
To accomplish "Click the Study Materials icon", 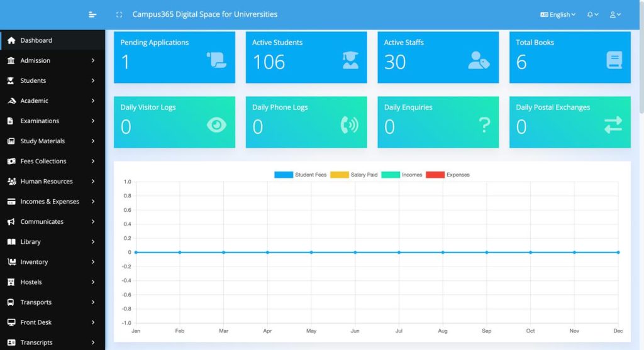I will (11, 141).
